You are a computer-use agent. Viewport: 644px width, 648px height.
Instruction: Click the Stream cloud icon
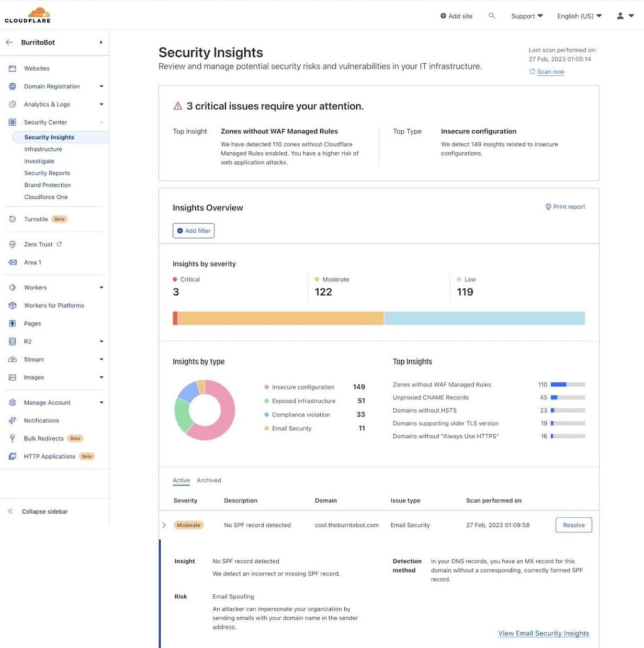[13, 359]
